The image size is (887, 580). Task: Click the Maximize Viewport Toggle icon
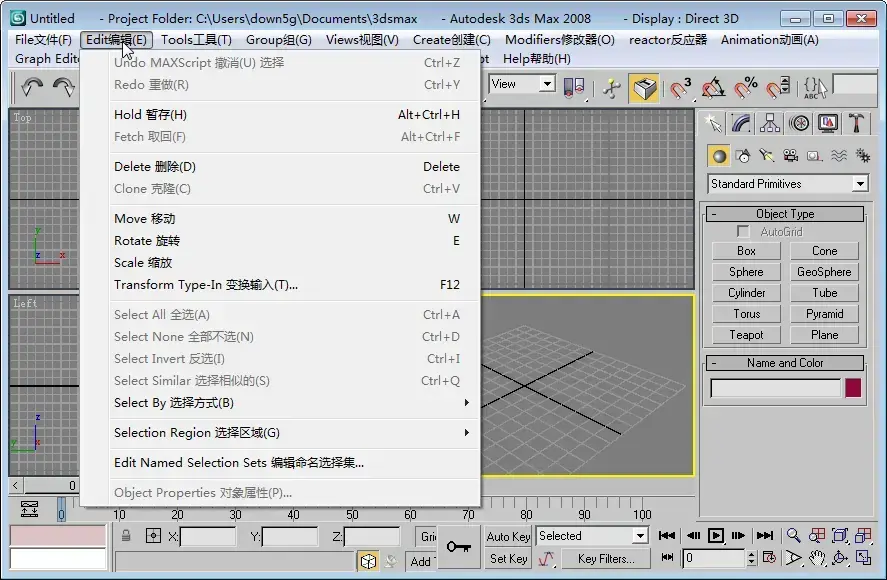[863, 558]
